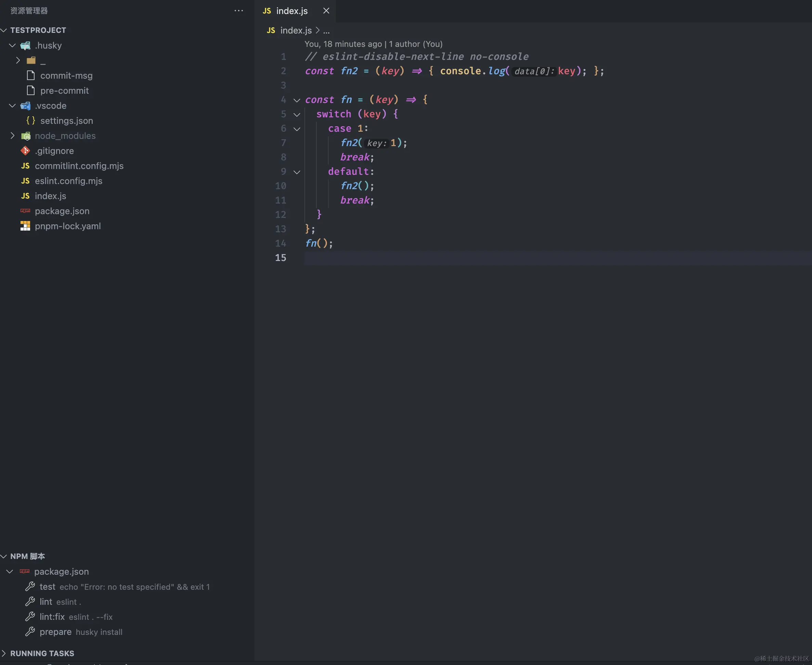The image size is (812, 665).
Task: Fold the switch block at line 5
Action: click(x=297, y=115)
